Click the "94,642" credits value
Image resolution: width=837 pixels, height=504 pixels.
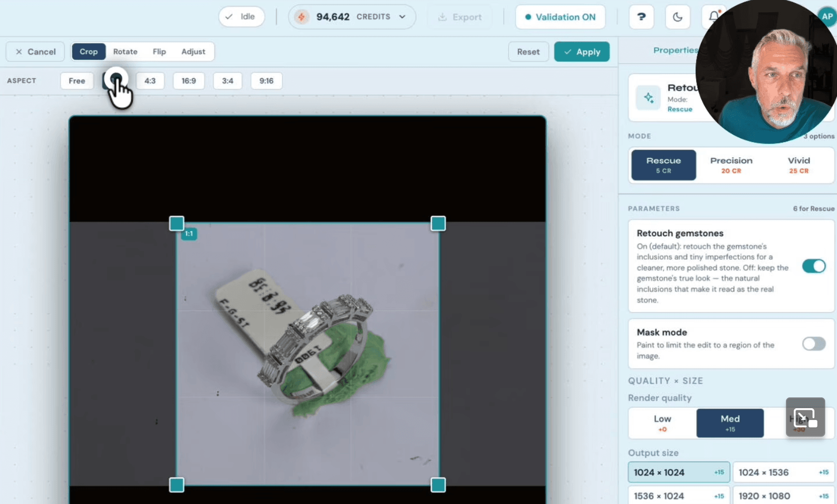point(333,17)
